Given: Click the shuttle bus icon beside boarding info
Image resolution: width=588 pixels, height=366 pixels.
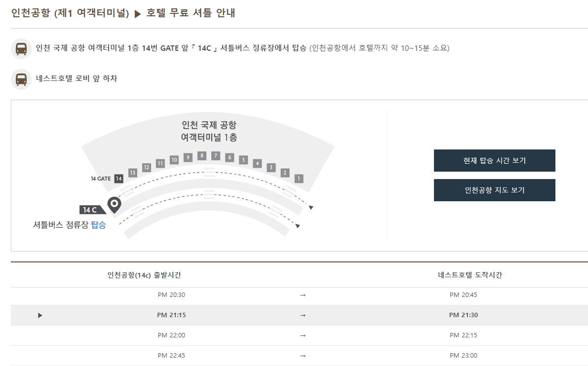Looking at the screenshot, I should (x=21, y=49).
